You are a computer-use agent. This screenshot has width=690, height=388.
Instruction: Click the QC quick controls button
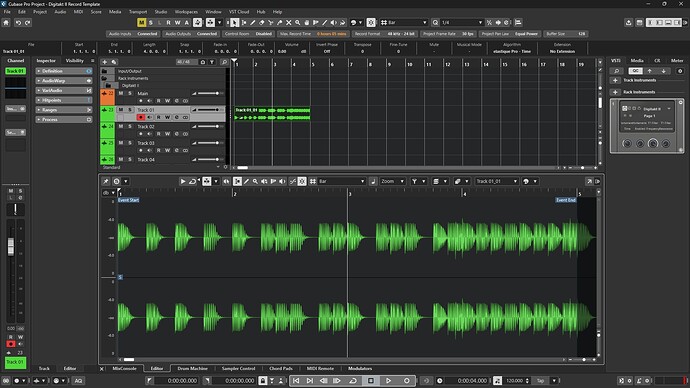[635, 71]
